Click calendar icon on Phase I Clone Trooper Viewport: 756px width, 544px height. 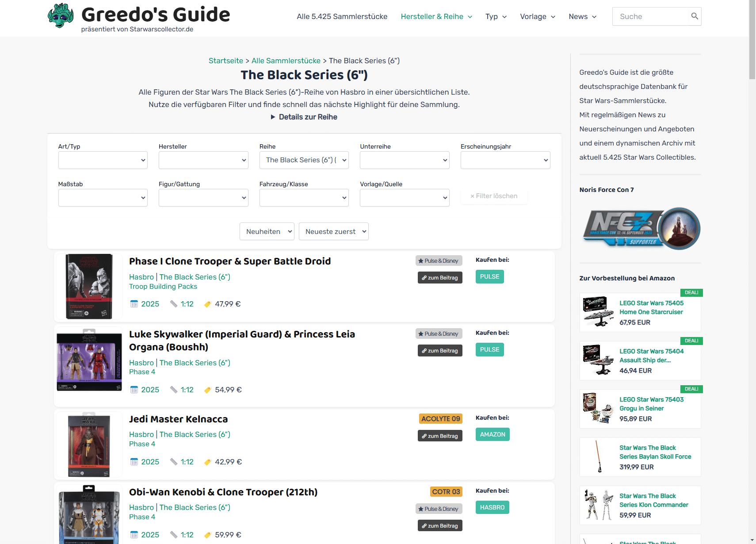click(x=134, y=304)
